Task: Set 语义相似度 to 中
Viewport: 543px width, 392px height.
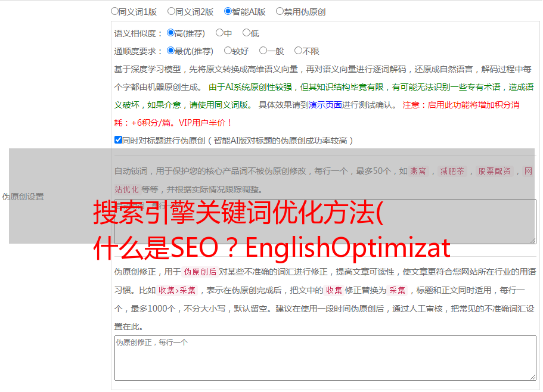Action: pos(219,33)
